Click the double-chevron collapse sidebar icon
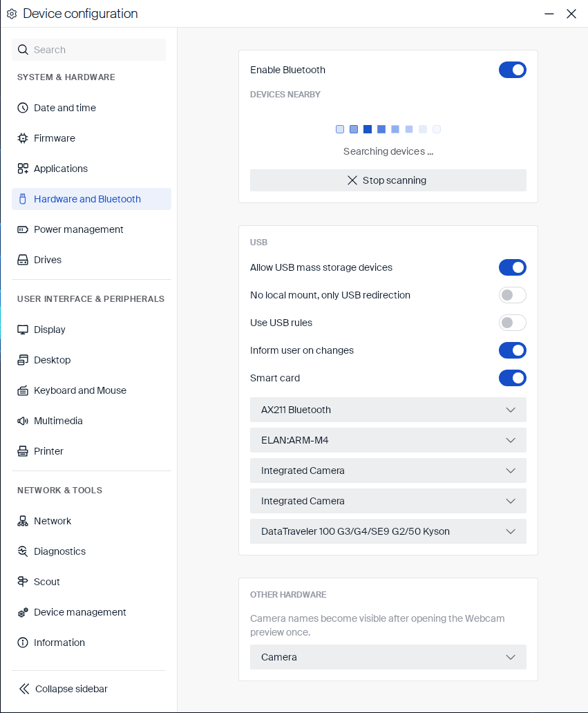 click(24, 689)
